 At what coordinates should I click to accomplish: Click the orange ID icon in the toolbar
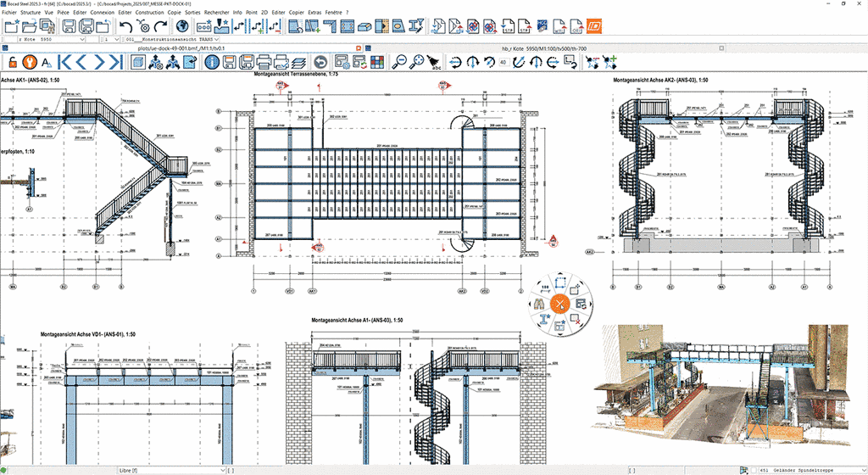[593, 26]
